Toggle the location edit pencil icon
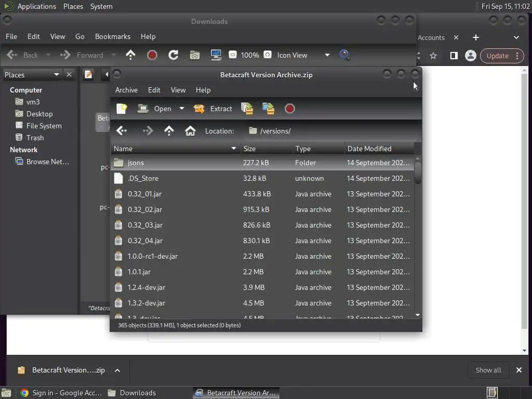This screenshot has width=532, height=399. point(88,74)
